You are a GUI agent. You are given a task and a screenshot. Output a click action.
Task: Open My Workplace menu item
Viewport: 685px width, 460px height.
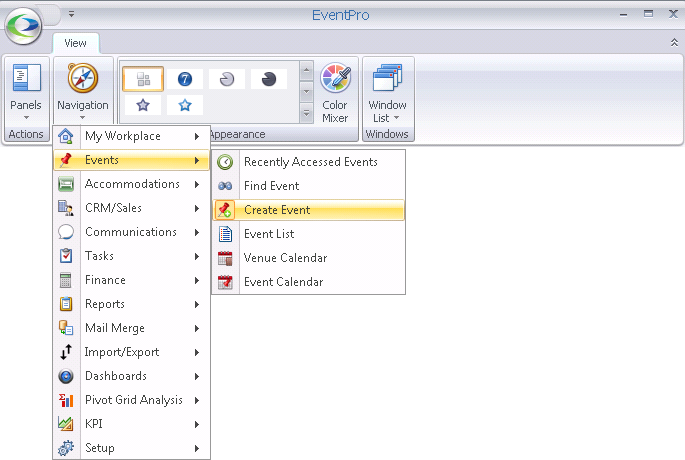131,136
